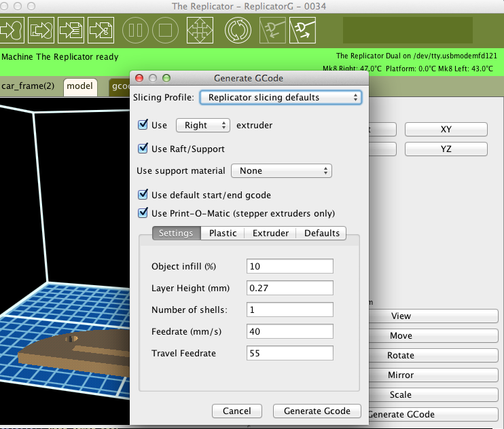Image resolution: width=504 pixels, height=429 pixels.
Task: Switch to the Plastic tab
Action: point(222,233)
